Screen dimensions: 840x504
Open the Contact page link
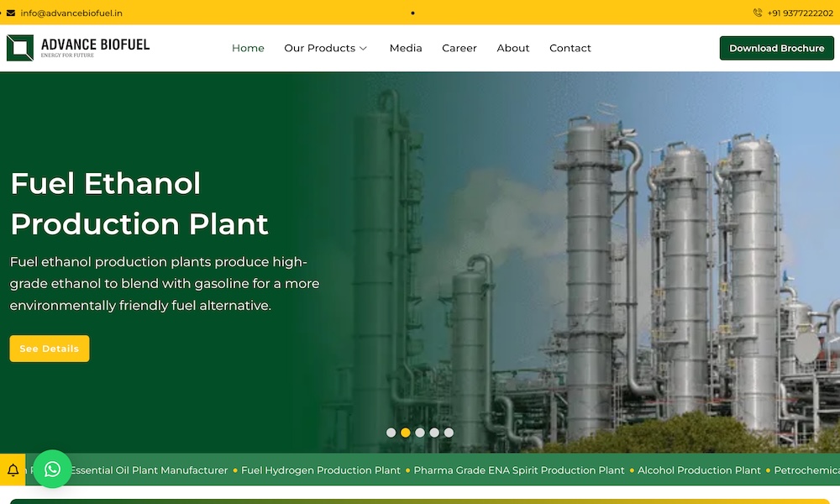570,48
